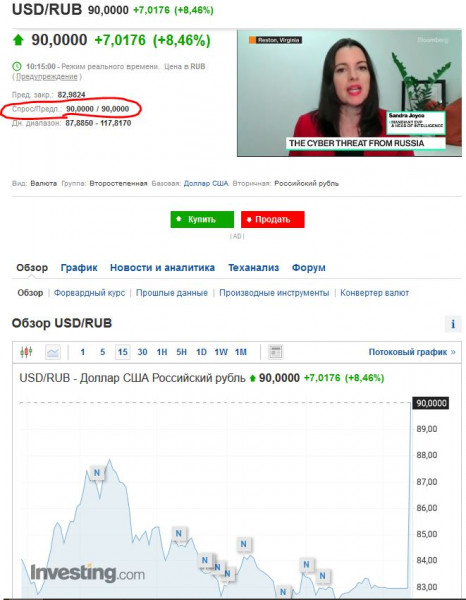Open the Потоковый график link

tap(412, 352)
